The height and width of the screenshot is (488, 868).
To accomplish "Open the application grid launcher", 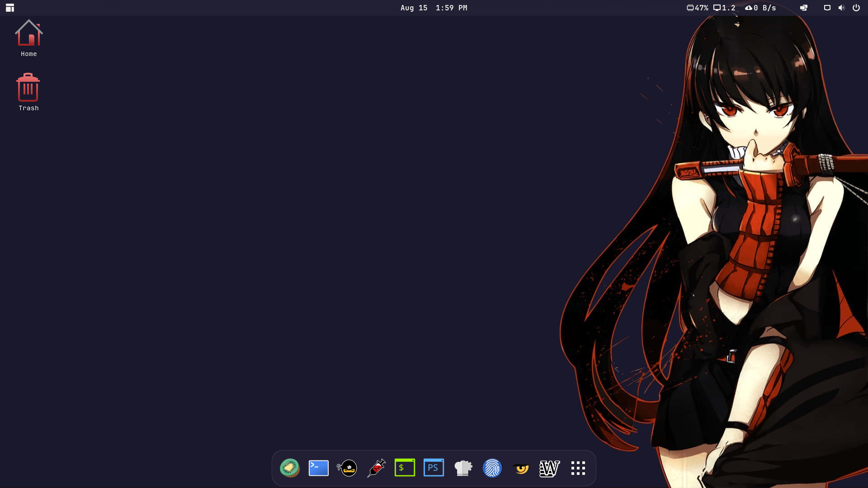I will pyautogui.click(x=578, y=468).
